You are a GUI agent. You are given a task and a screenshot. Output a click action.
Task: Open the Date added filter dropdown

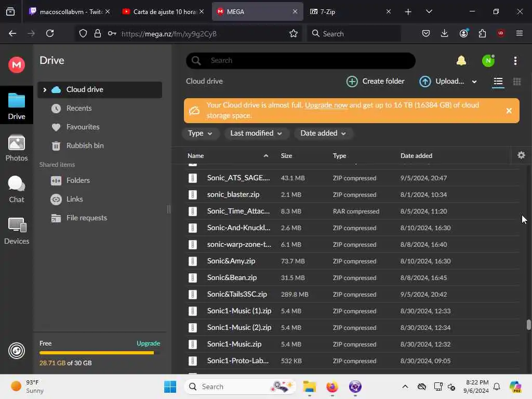click(x=323, y=134)
